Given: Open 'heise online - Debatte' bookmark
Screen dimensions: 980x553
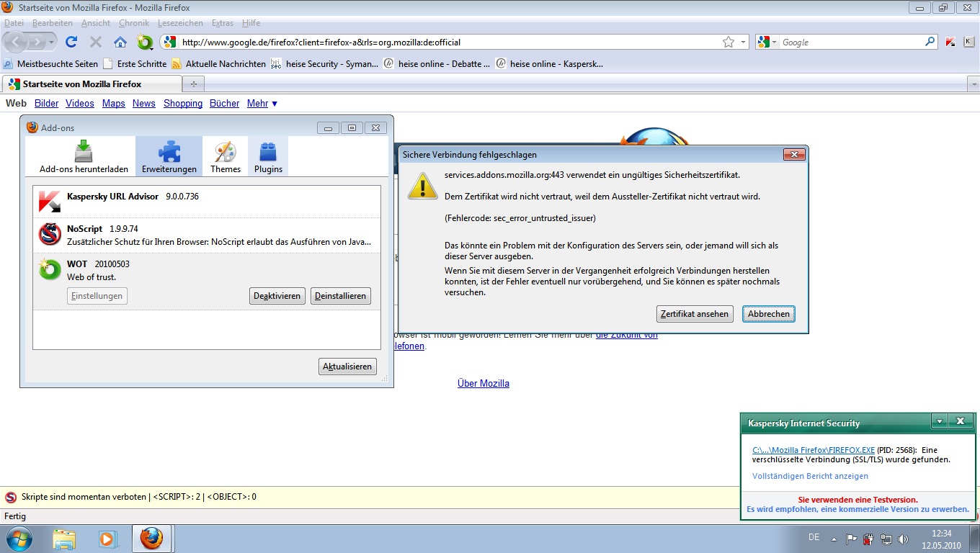Looking at the screenshot, I should 437,63.
